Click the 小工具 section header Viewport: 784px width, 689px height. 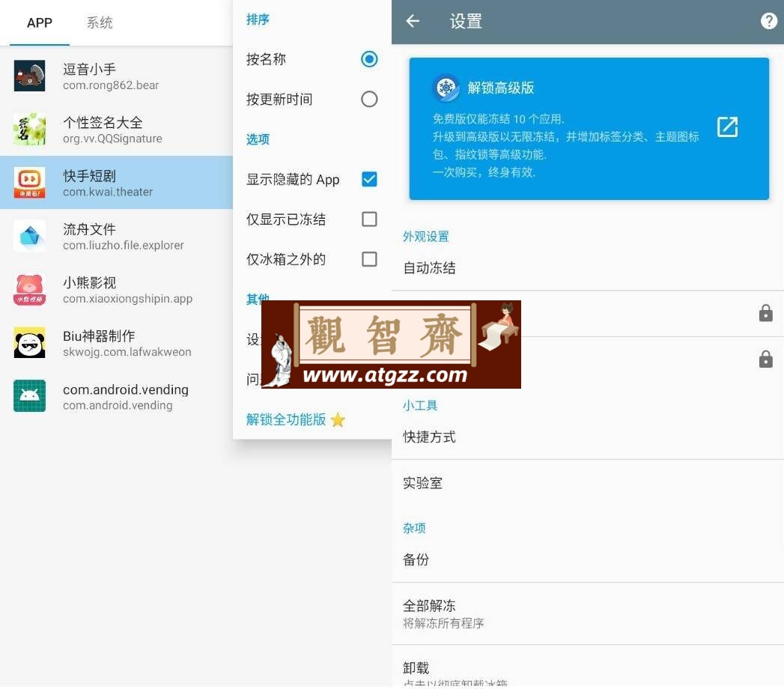420,405
